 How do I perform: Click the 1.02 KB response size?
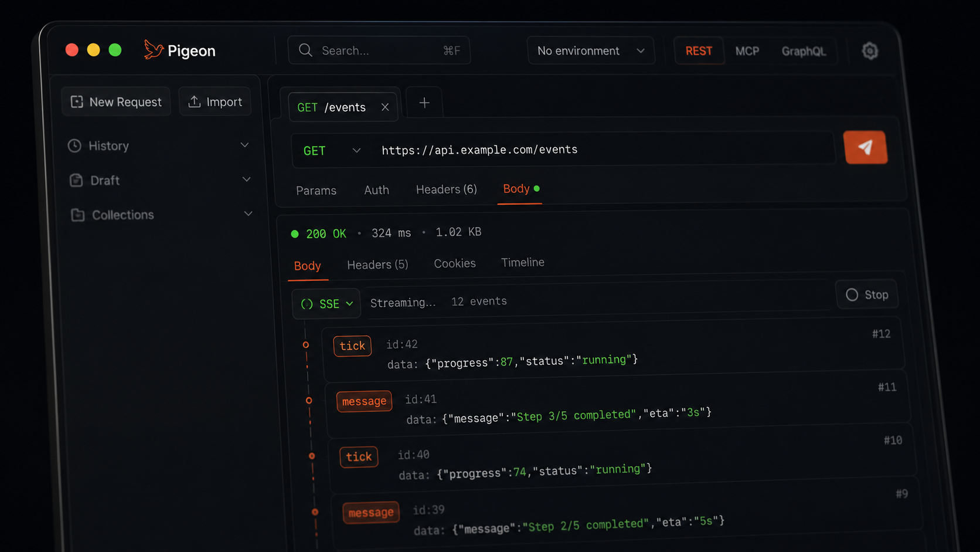(x=458, y=232)
